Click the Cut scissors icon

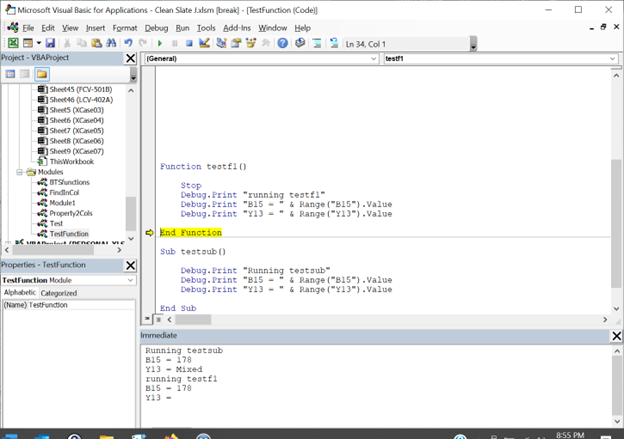[67, 43]
